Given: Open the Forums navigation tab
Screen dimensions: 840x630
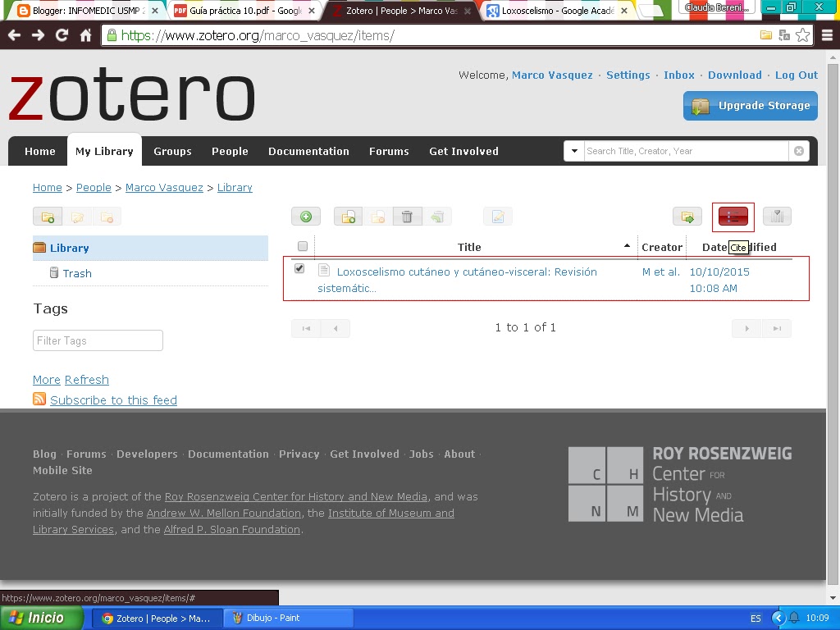Looking at the screenshot, I should (389, 151).
